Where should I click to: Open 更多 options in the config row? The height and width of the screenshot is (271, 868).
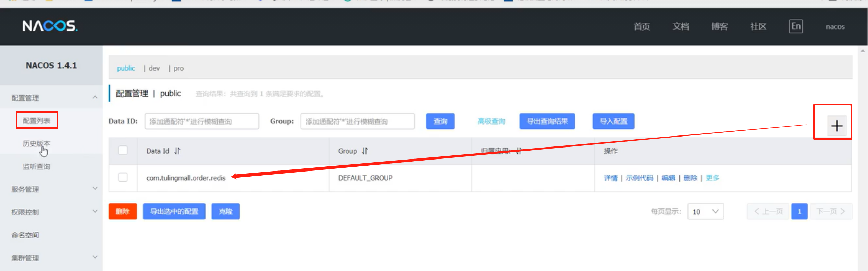click(x=712, y=178)
